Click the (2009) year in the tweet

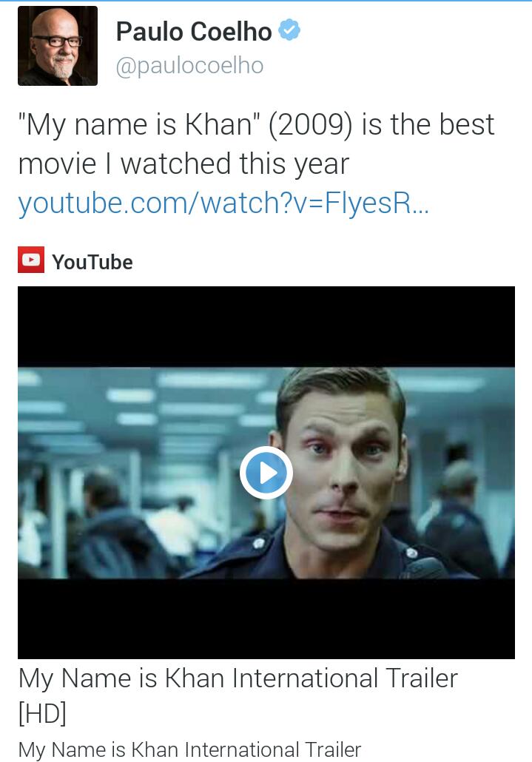[311, 125]
